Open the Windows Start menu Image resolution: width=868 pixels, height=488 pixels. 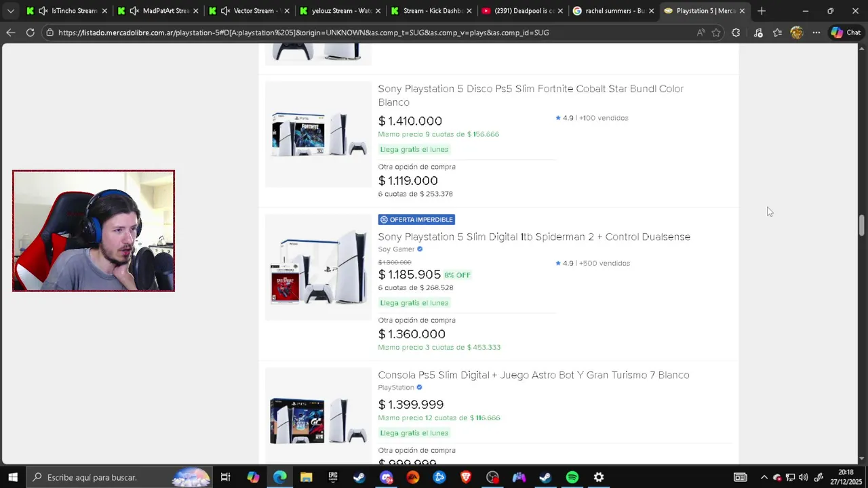coord(12,477)
